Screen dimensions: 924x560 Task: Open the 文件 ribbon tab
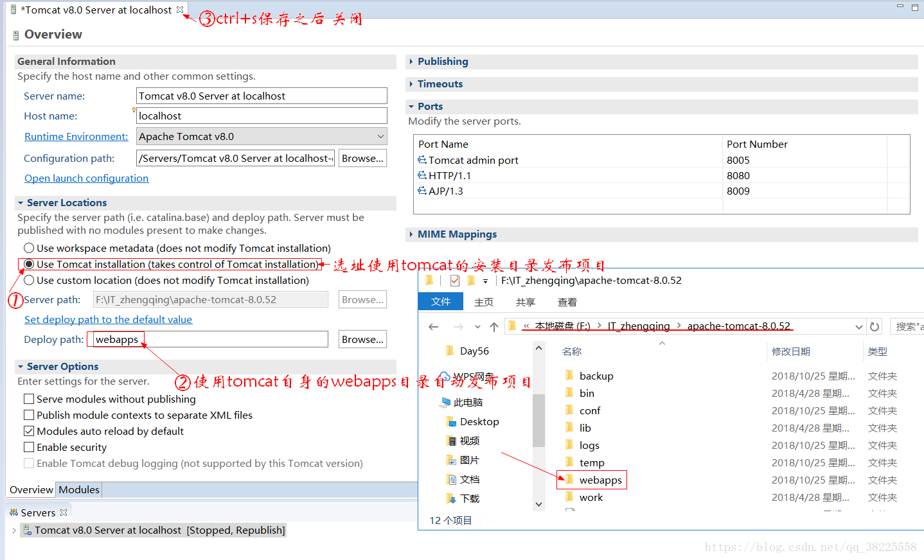[441, 301]
